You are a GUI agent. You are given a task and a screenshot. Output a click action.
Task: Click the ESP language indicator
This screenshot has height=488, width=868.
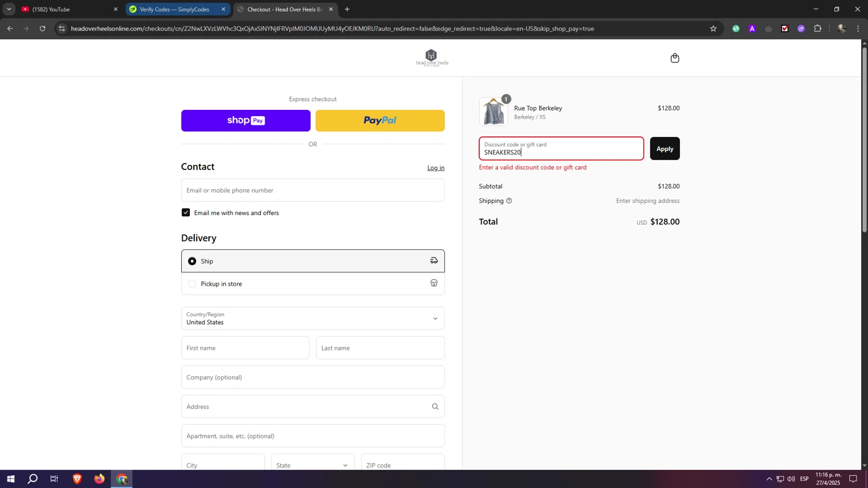(x=804, y=479)
